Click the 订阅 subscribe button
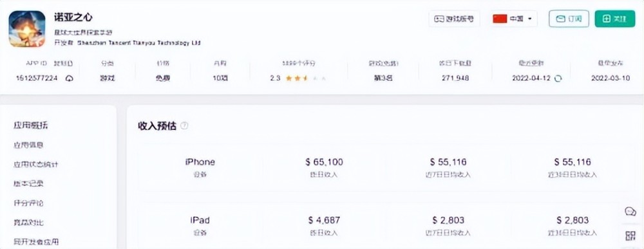Image resolution: width=644 pixels, height=249 pixels. coord(569,19)
